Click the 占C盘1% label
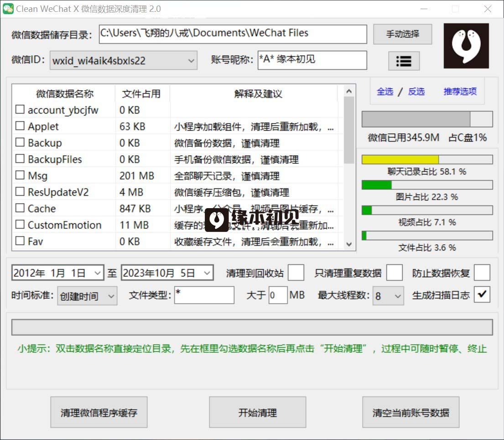 (468, 138)
